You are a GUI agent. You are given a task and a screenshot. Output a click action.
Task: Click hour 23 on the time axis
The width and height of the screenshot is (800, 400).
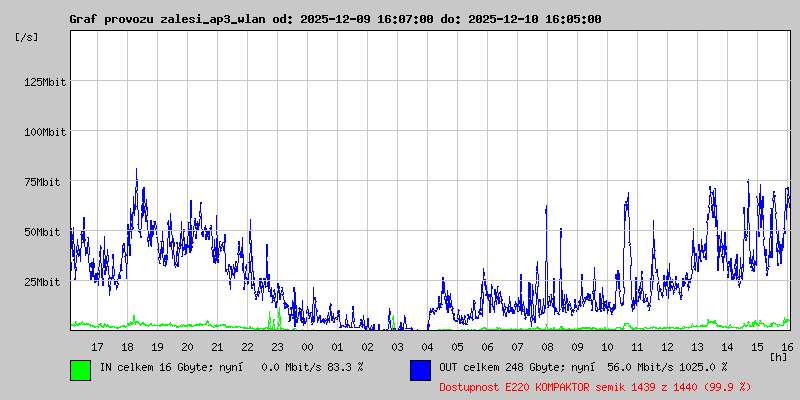277,346
